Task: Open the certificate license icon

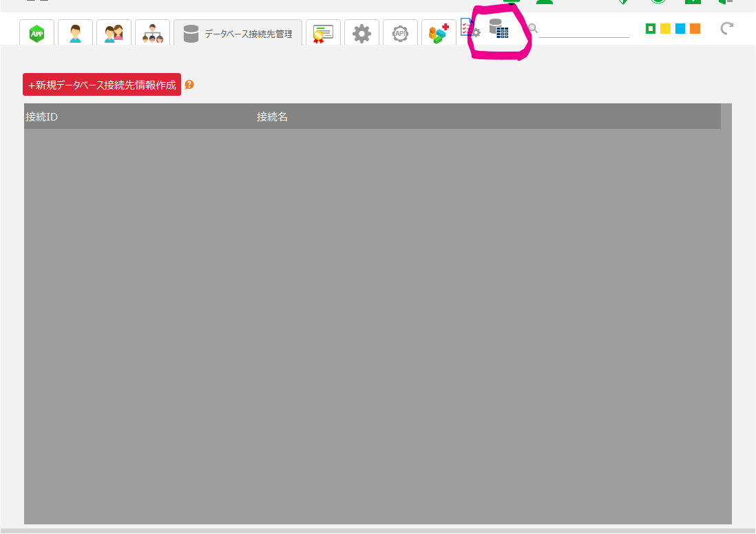Action: tap(323, 33)
